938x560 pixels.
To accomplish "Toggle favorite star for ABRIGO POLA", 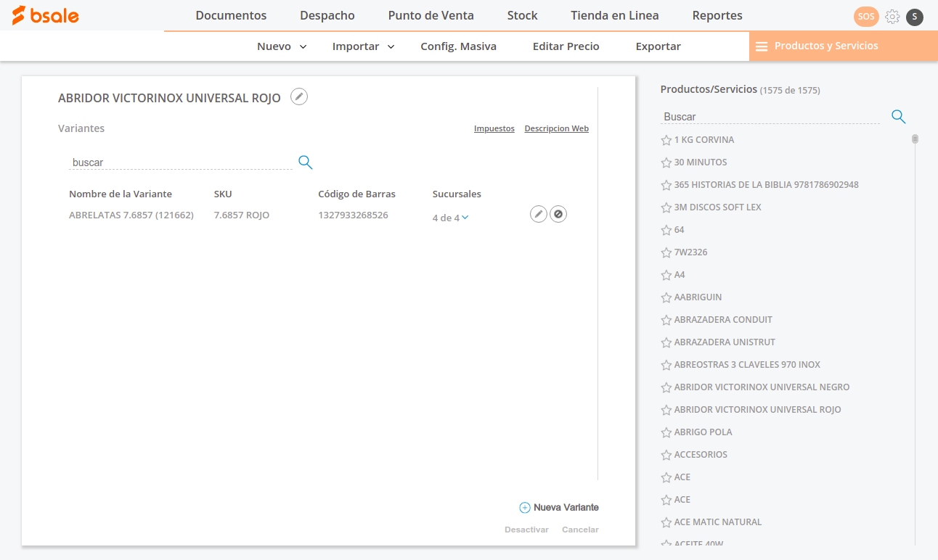I will point(666,432).
